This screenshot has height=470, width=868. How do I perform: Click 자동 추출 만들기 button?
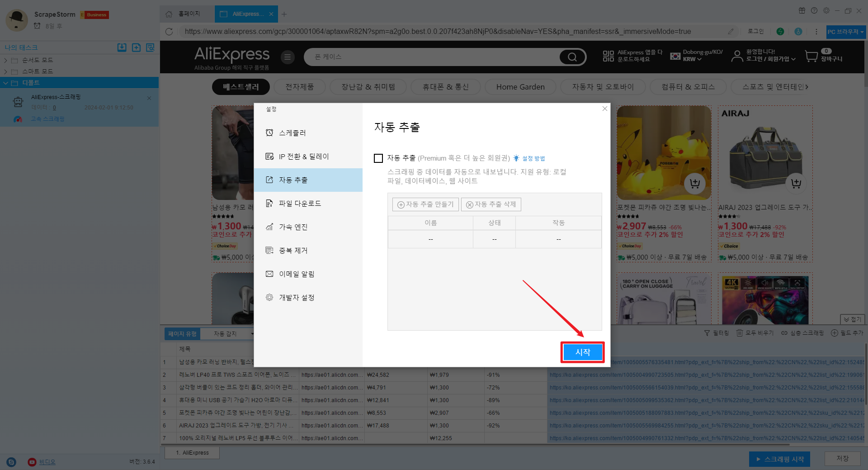click(x=425, y=204)
